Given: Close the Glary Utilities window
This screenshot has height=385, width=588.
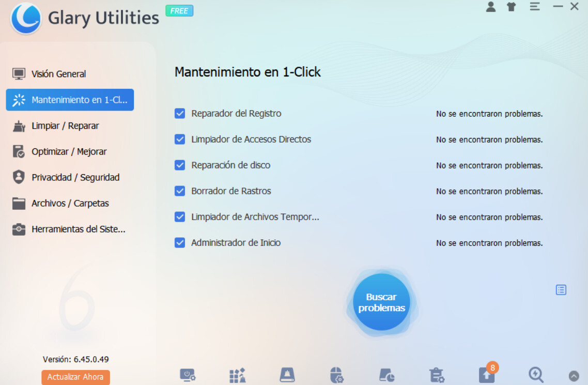Looking at the screenshot, I should [x=575, y=6].
